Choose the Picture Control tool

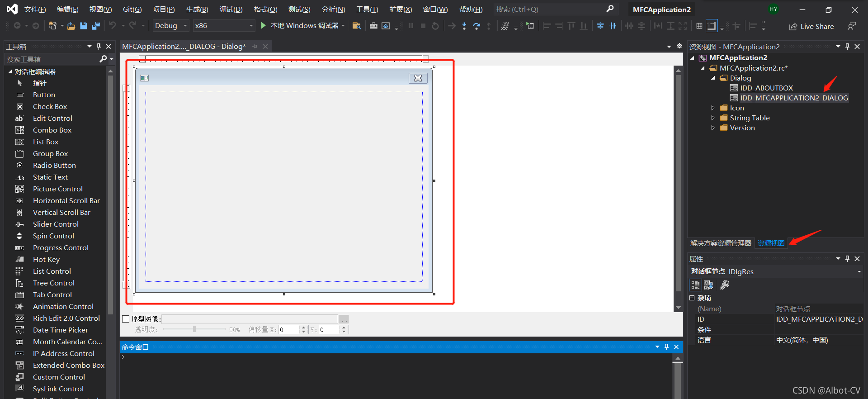pos(57,189)
